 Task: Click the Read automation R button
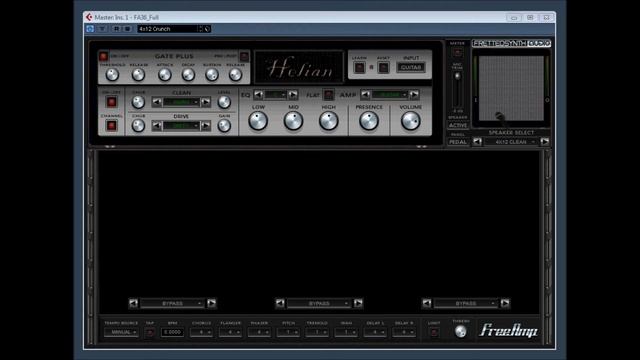coord(116,29)
